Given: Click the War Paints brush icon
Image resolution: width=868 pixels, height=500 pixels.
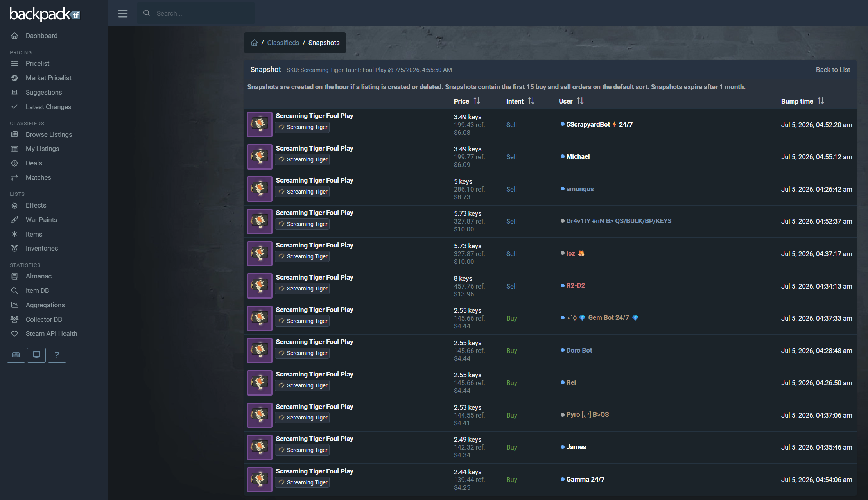Looking at the screenshot, I should [x=14, y=220].
